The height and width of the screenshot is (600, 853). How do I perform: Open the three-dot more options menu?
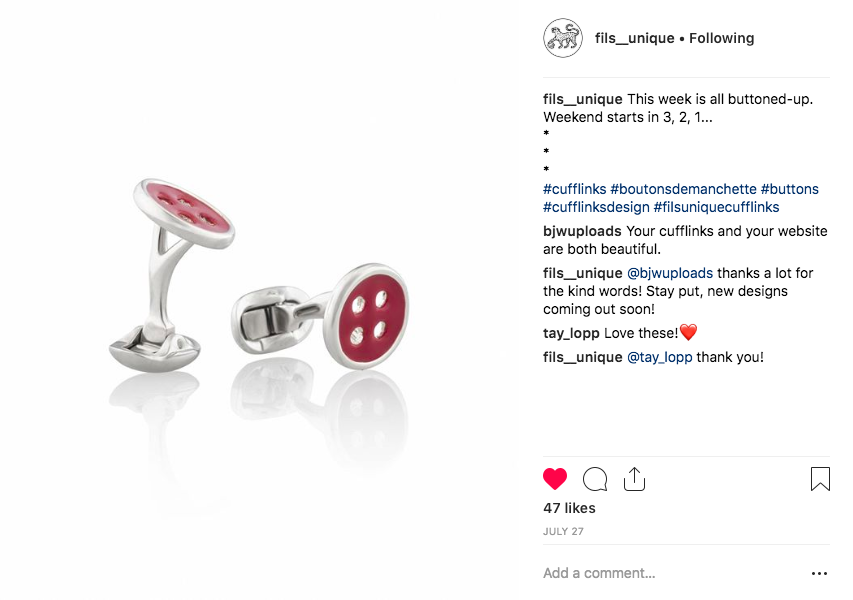click(819, 573)
